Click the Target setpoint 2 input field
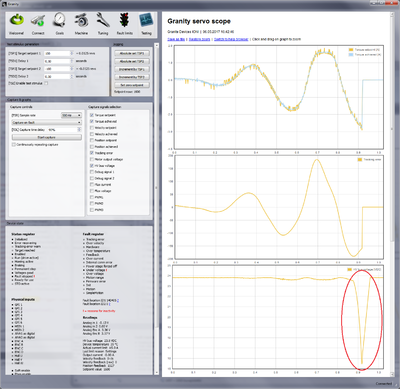Image resolution: width=400 pixels, height=389 pixels. coord(57,69)
